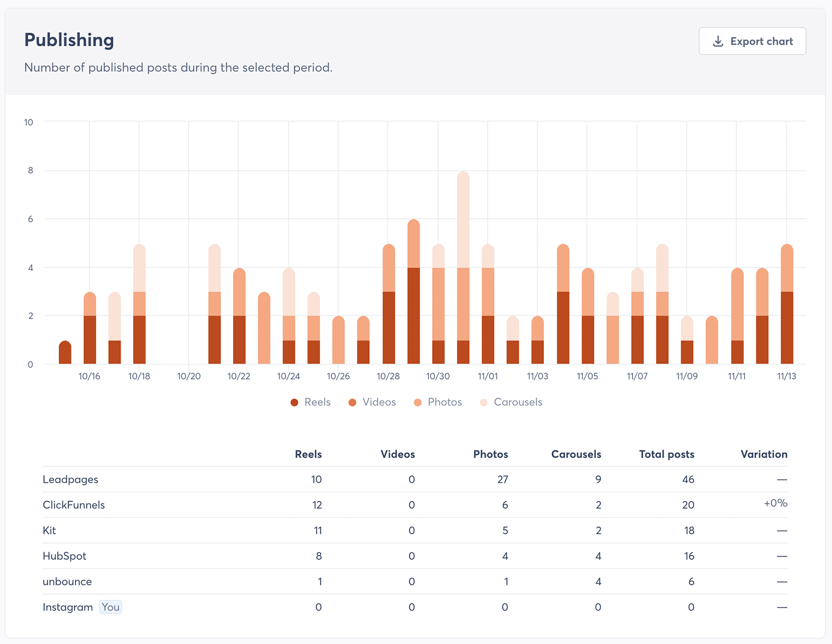832x644 pixels.
Task: Click the 10/16 x-axis date label
Action: coord(89,376)
